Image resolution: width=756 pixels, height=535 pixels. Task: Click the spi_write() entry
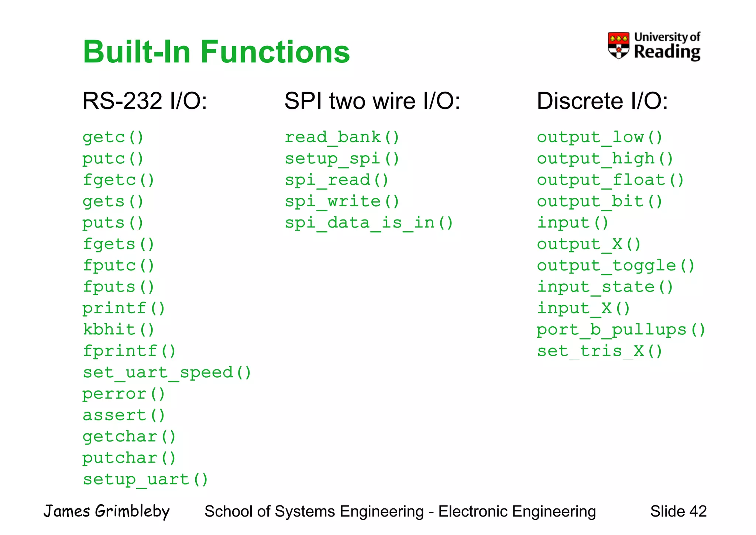(342, 202)
